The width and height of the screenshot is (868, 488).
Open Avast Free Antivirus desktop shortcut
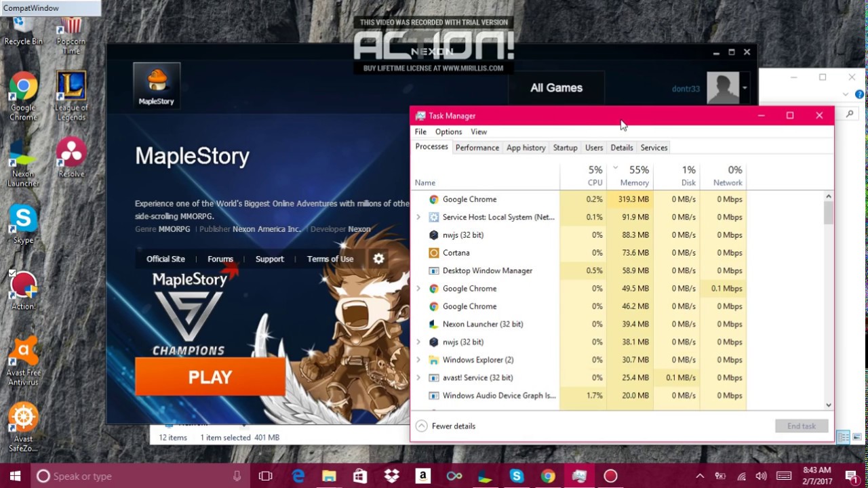pyautogui.click(x=23, y=361)
